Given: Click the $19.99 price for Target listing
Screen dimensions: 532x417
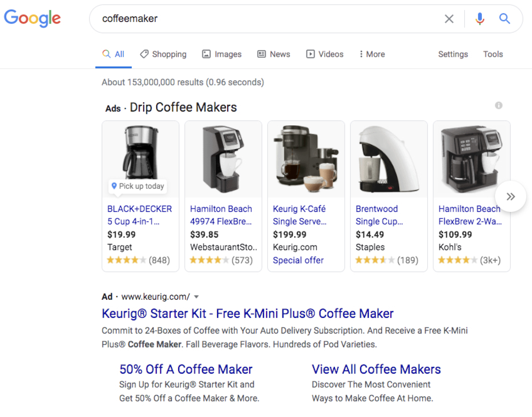Looking at the screenshot, I should pos(121,235).
